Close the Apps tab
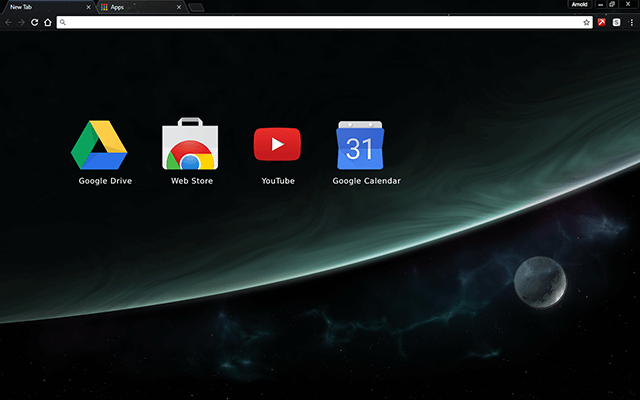The image size is (640, 400). pyautogui.click(x=180, y=7)
